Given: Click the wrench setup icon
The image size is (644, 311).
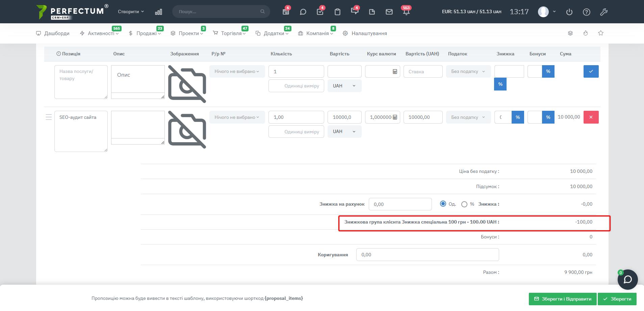Looking at the screenshot, I should pyautogui.click(x=603, y=12).
